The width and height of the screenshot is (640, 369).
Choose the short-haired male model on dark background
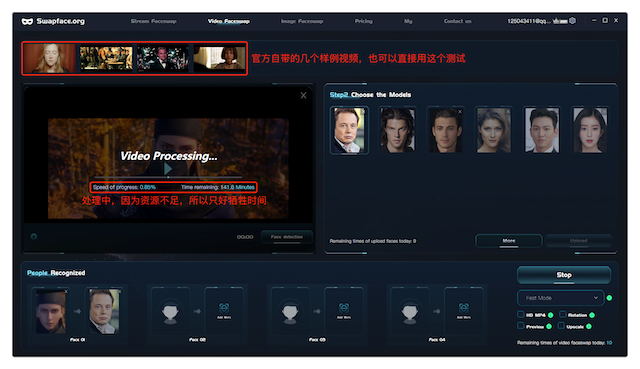pyautogui.click(x=445, y=130)
